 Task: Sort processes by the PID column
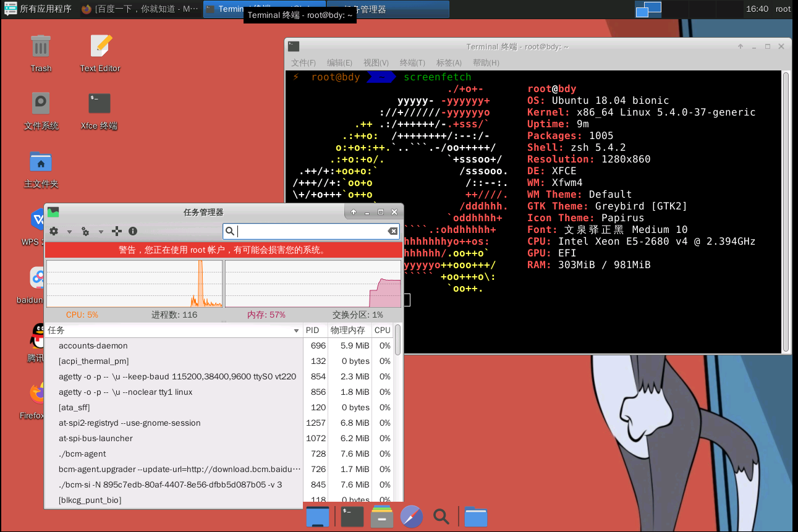pos(315,331)
